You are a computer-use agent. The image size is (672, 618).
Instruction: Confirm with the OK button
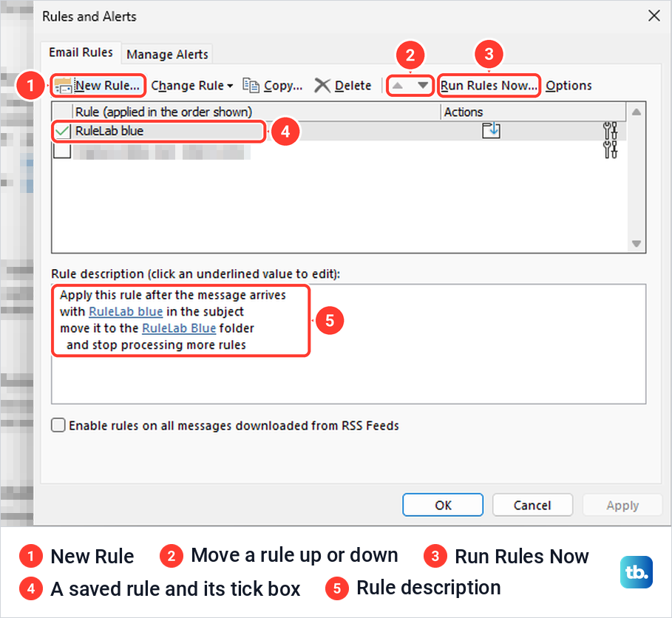pyautogui.click(x=443, y=506)
